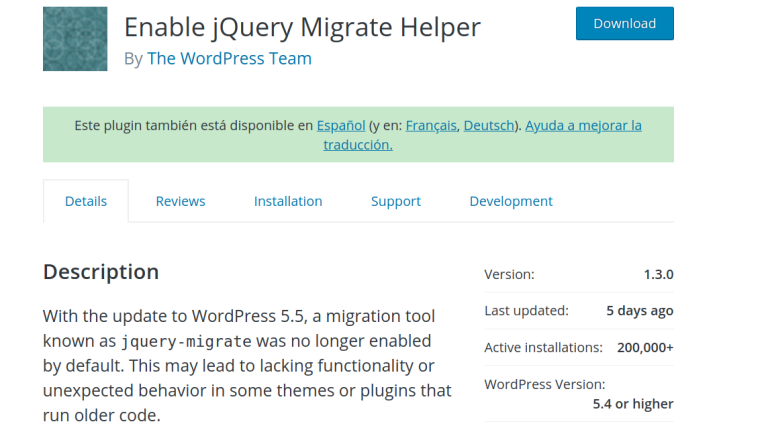Open the Development tab
The image size is (768, 432).
pyautogui.click(x=511, y=201)
